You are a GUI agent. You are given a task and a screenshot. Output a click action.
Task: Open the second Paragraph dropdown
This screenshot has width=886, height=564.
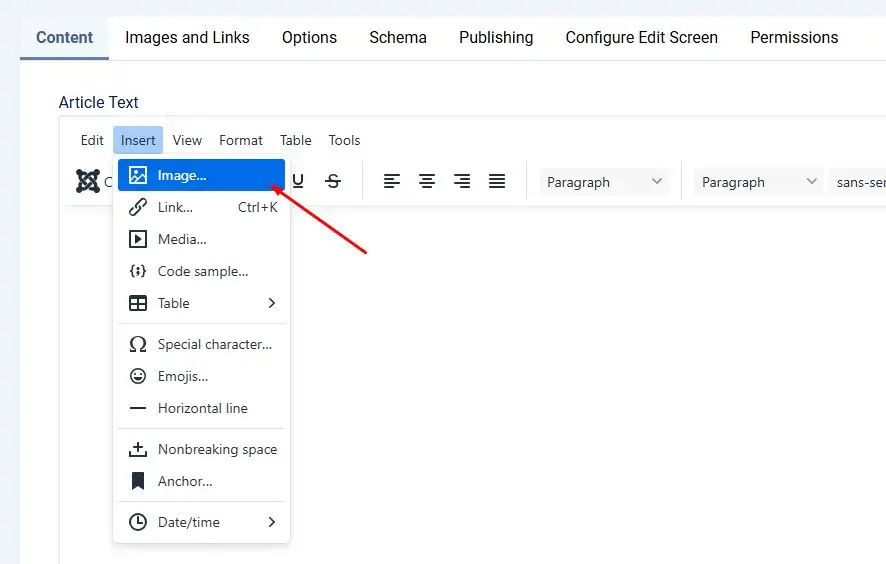click(x=759, y=182)
